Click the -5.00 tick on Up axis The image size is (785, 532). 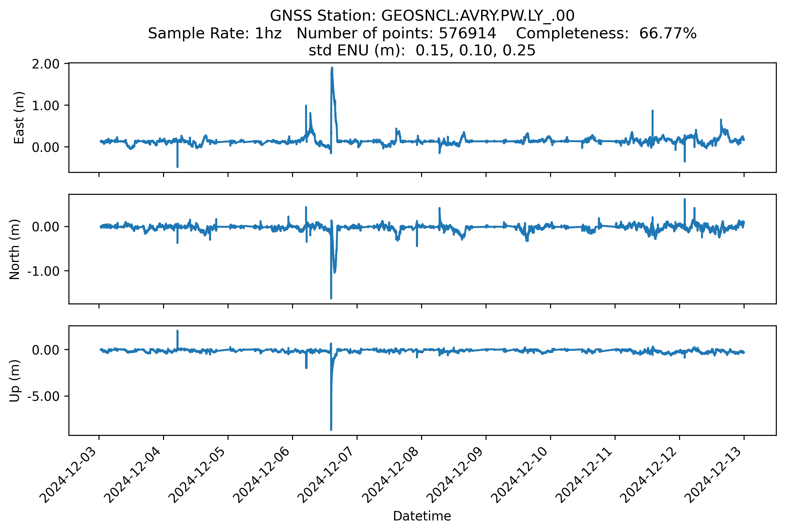[43, 396]
